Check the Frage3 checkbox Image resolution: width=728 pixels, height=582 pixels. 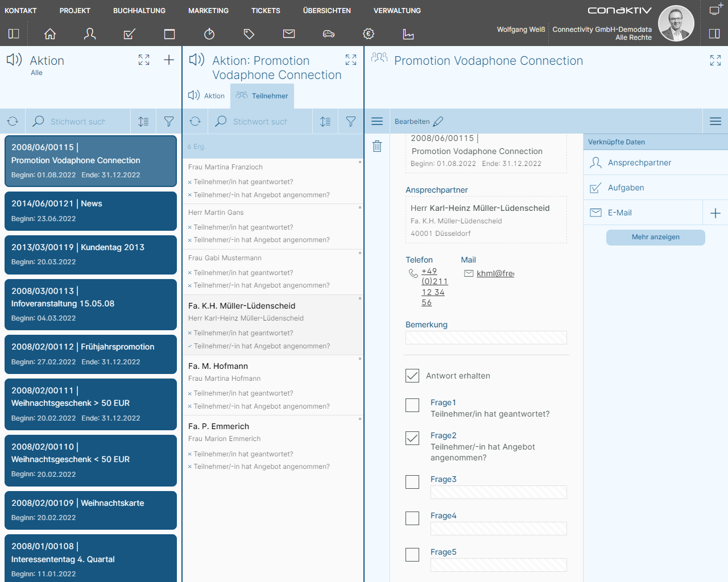(412, 481)
